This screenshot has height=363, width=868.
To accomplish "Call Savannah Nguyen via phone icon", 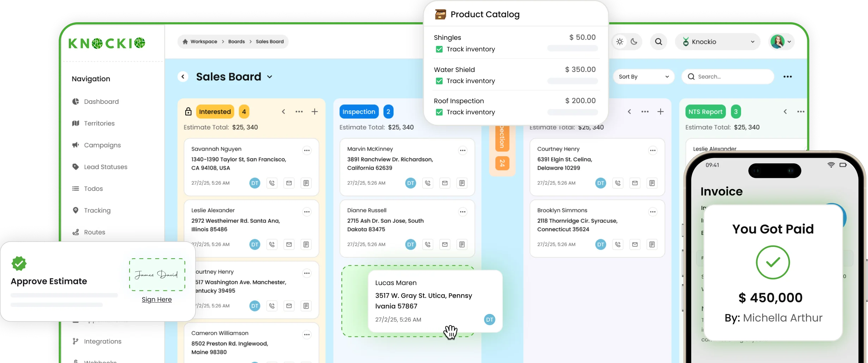I will [272, 183].
